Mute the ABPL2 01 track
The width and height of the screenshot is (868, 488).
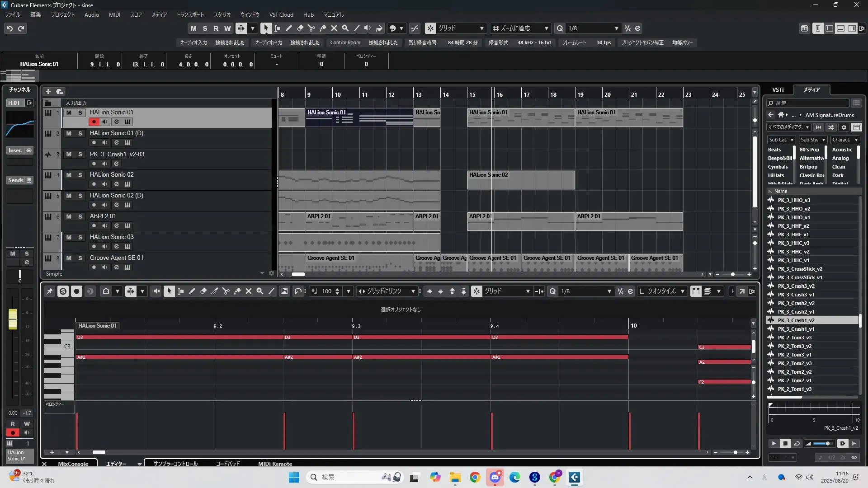69,216
